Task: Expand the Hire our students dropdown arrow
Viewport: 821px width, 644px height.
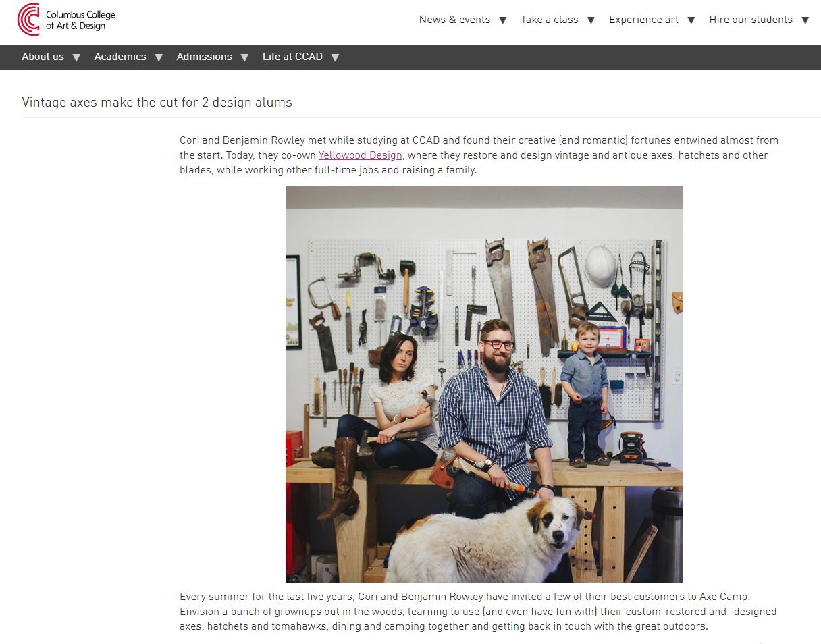Action: tap(805, 20)
